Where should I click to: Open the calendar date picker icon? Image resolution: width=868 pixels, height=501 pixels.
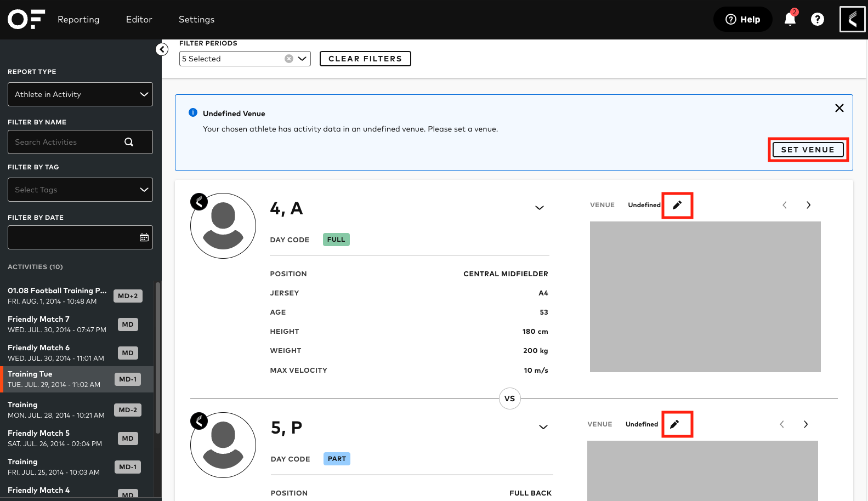tap(144, 237)
